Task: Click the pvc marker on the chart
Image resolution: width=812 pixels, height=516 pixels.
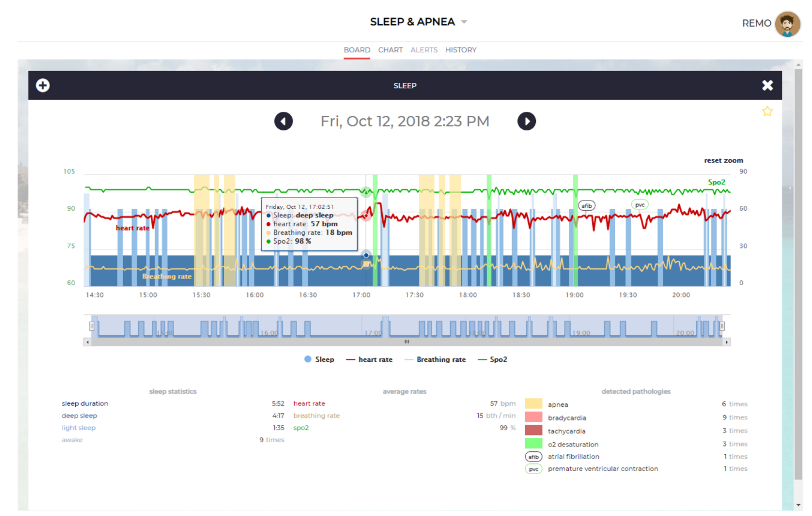Action: click(640, 205)
